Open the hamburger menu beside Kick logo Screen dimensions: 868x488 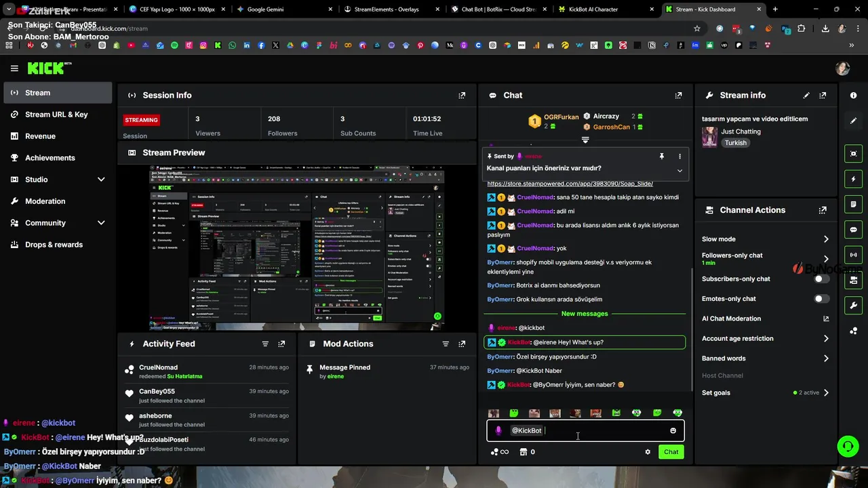point(14,68)
